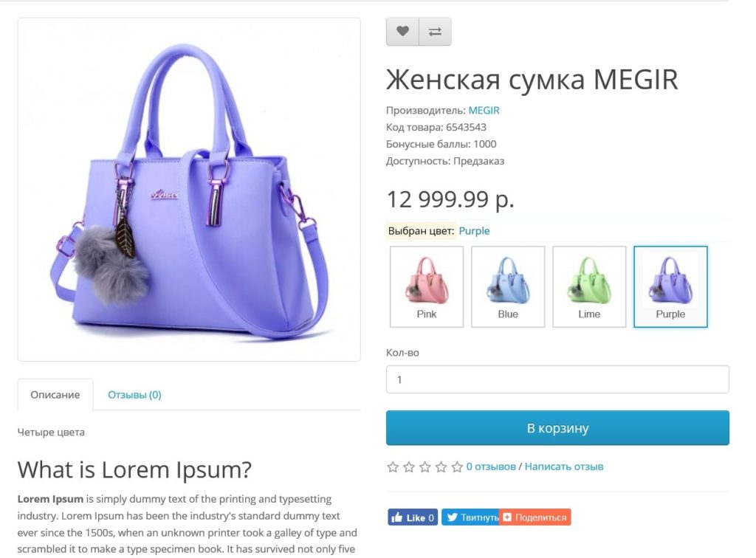Select the Purple color variant
756x558 pixels.
pos(670,286)
